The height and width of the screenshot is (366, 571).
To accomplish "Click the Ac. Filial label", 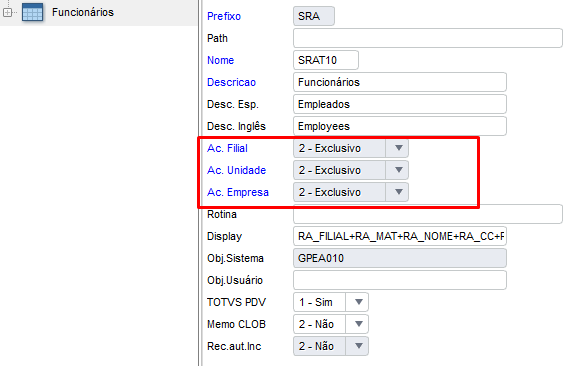I will tap(227, 148).
